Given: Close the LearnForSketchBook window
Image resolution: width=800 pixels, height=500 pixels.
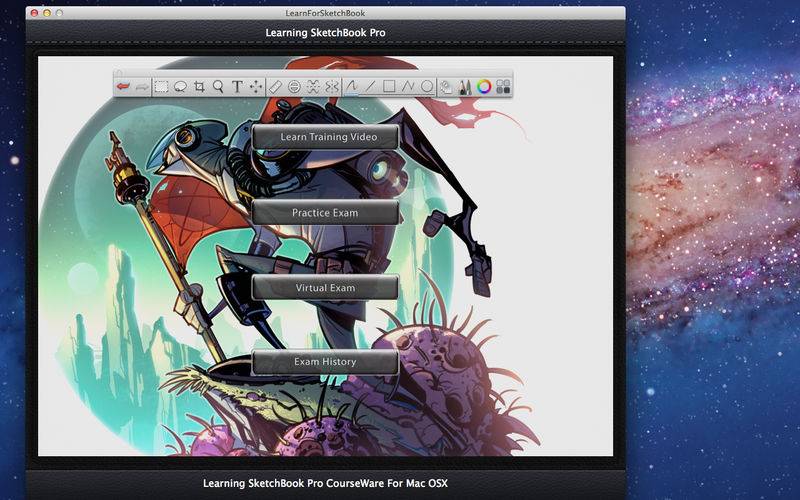Looking at the screenshot, I should click(x=34, y=13).
